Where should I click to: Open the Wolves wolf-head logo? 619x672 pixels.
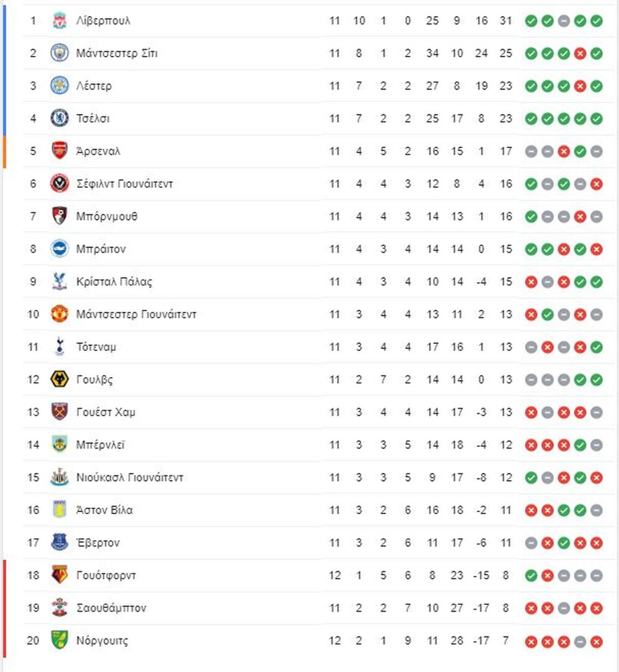click(x=60, y=380)
